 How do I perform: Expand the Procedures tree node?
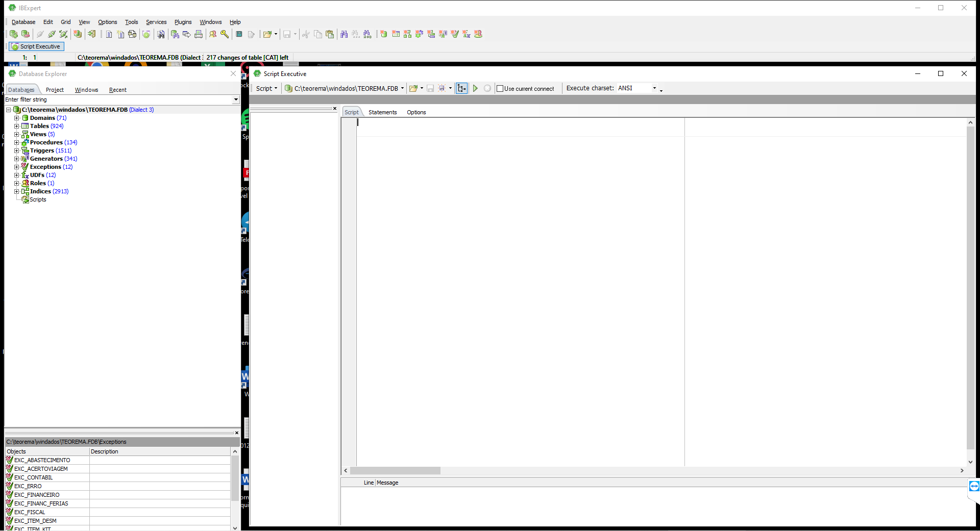tap(17, 142)
